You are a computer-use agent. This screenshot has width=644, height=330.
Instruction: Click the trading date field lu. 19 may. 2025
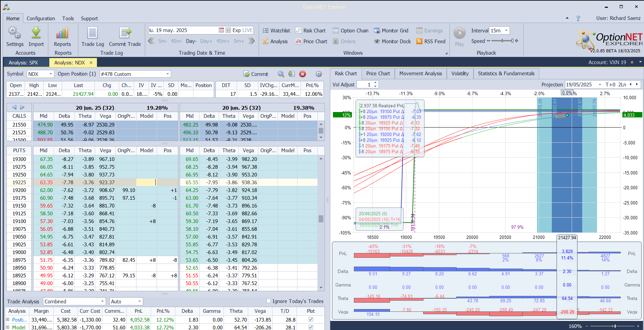[183, 30]
